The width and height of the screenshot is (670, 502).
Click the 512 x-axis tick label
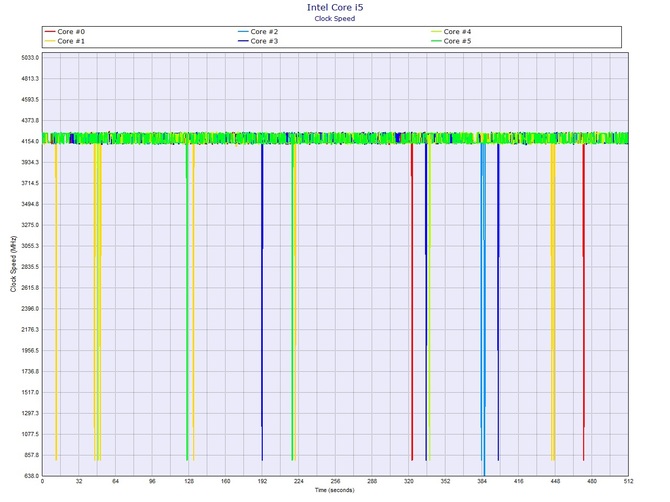[x=628, y=481]
